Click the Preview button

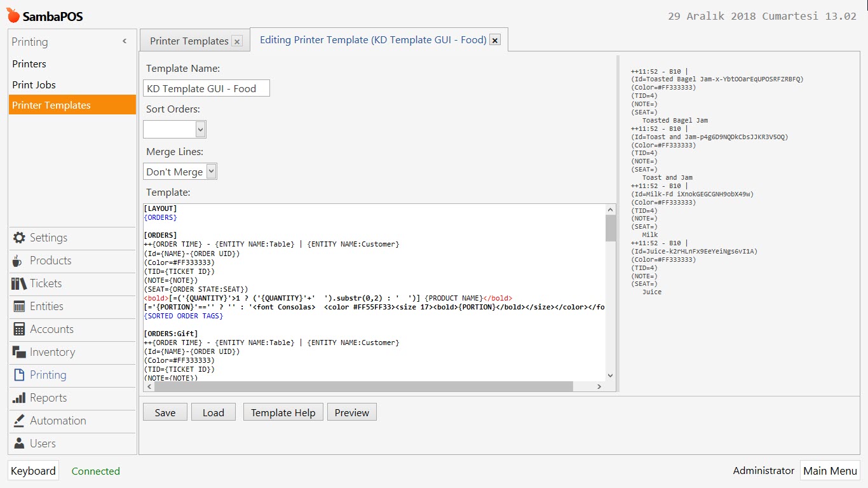click(351, 412)
